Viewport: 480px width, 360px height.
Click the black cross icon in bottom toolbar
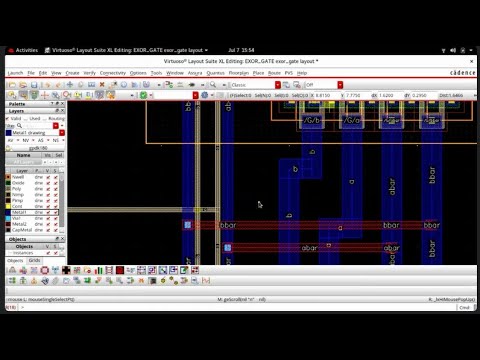click(x=66, y=270)
